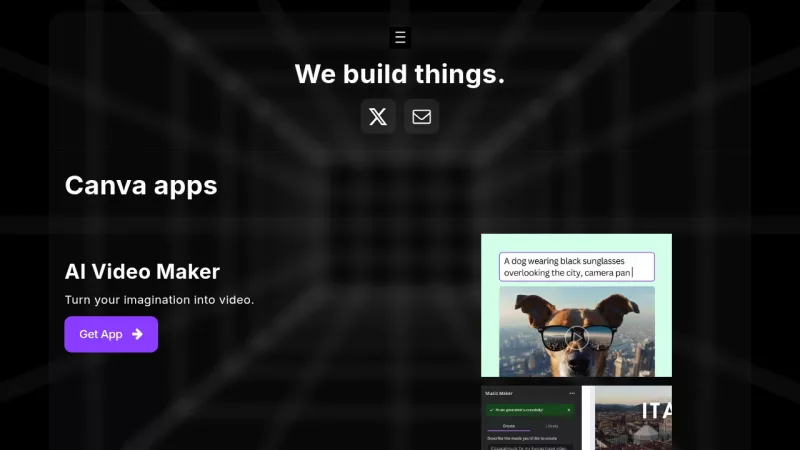Click the 'Canva apps' heading
800x450 pixels.
point(141,185)
